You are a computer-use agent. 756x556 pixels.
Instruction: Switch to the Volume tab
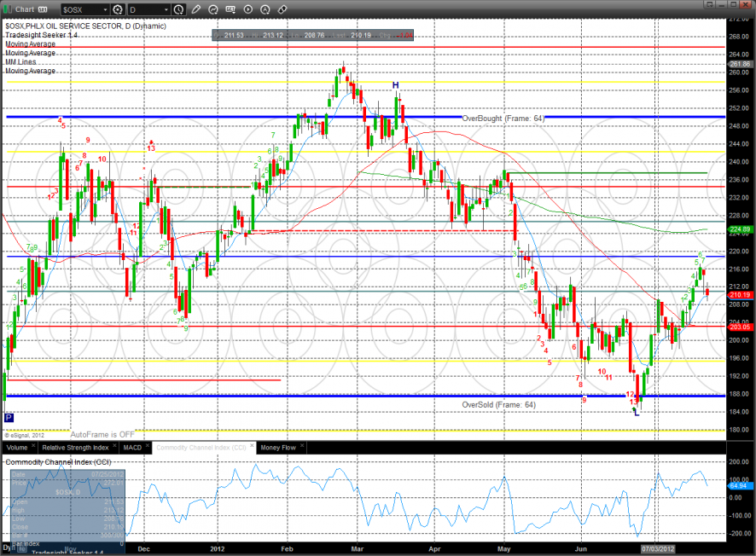(x=16, y=447)
